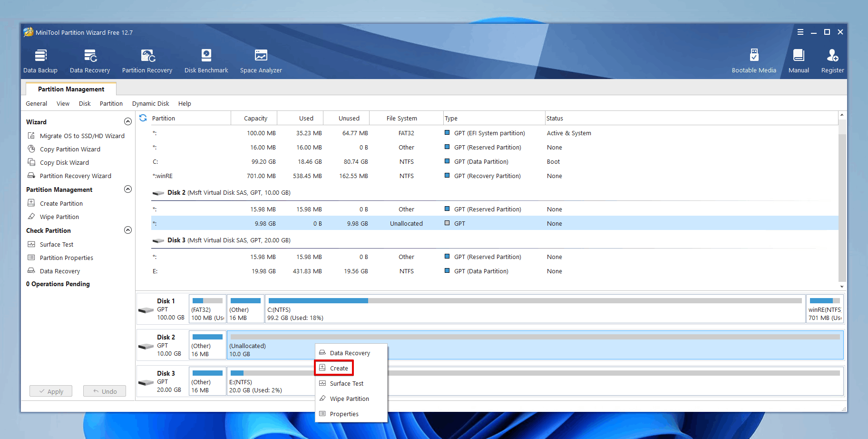This screenshot has width=868, height=439.
Task: Click the Apply button
Action: 51,391
